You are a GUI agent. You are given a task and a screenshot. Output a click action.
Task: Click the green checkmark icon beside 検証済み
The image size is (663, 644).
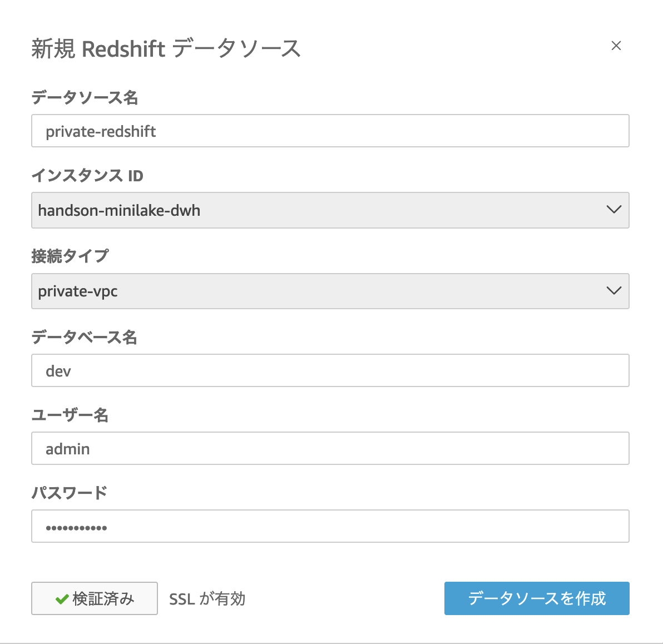point(62,599)
